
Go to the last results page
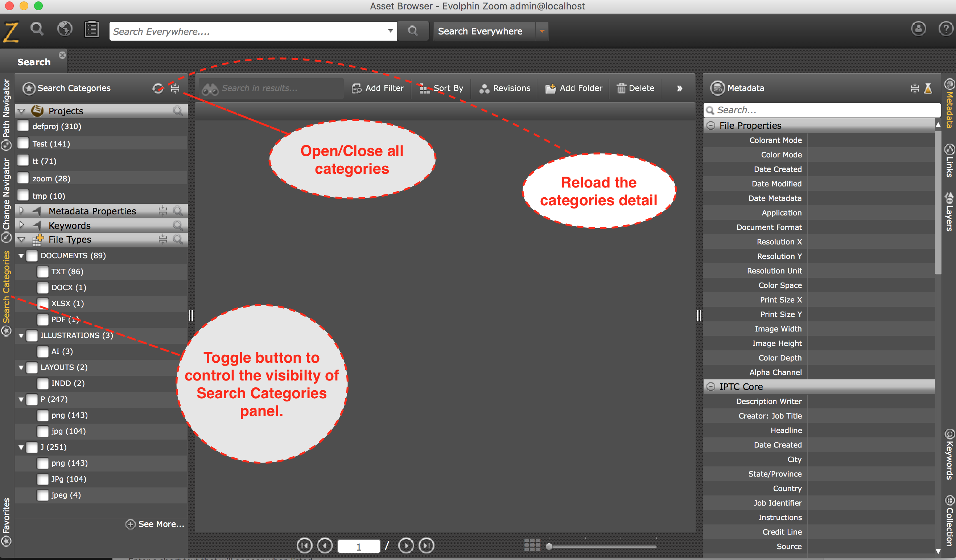[x=427, y=545]
